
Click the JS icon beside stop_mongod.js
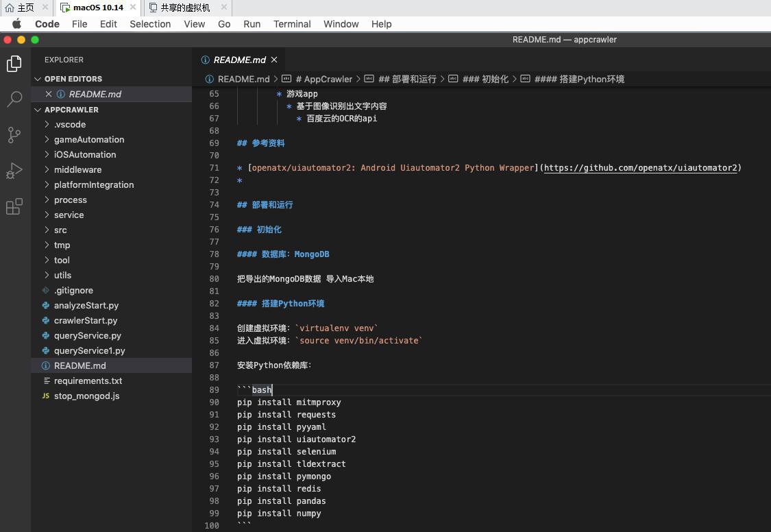[x=46, y=396]
